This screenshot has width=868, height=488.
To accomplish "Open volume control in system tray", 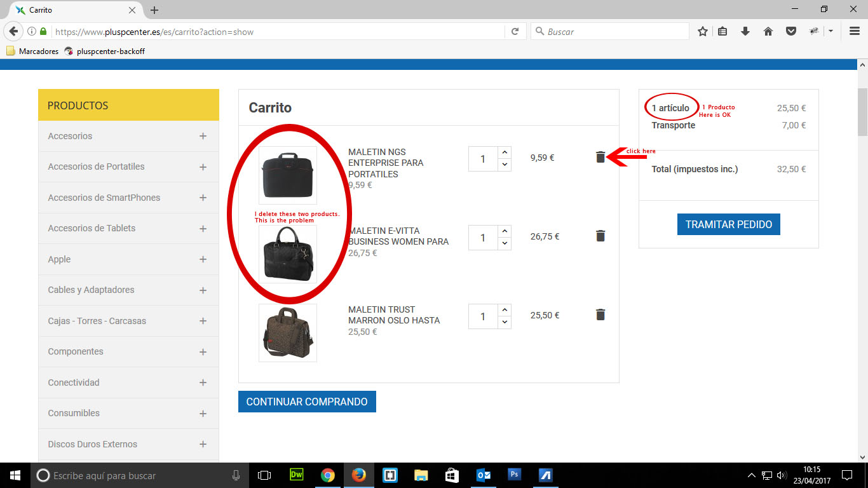I will click(x=782, y=475).
